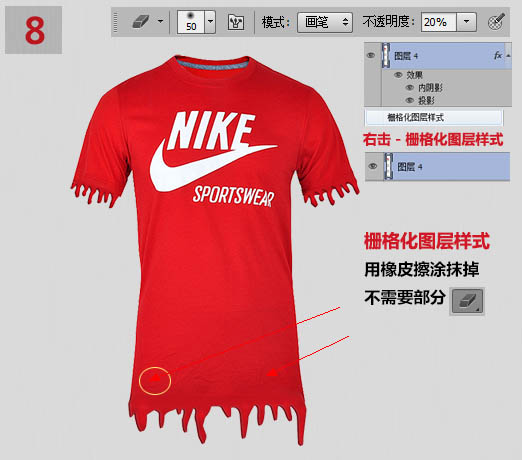Select rasterized 图层 4 layer thumbnail
522x460 pixels.
click(388, 166)
